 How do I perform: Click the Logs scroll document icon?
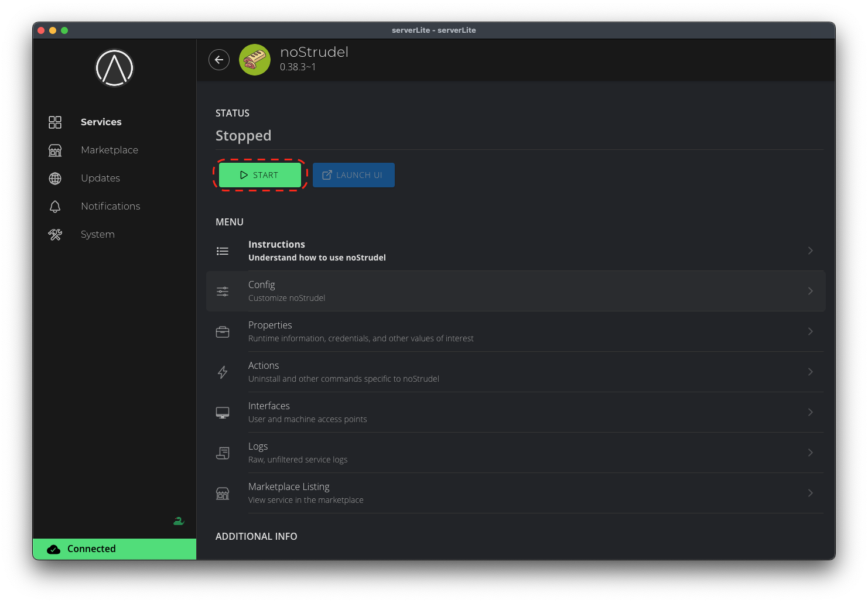coord(223,453)
